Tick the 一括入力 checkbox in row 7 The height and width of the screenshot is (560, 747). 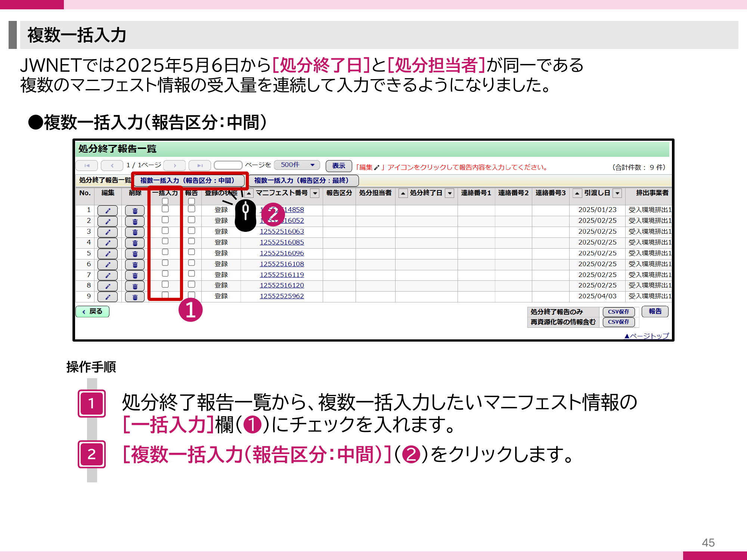pos(165,274)
